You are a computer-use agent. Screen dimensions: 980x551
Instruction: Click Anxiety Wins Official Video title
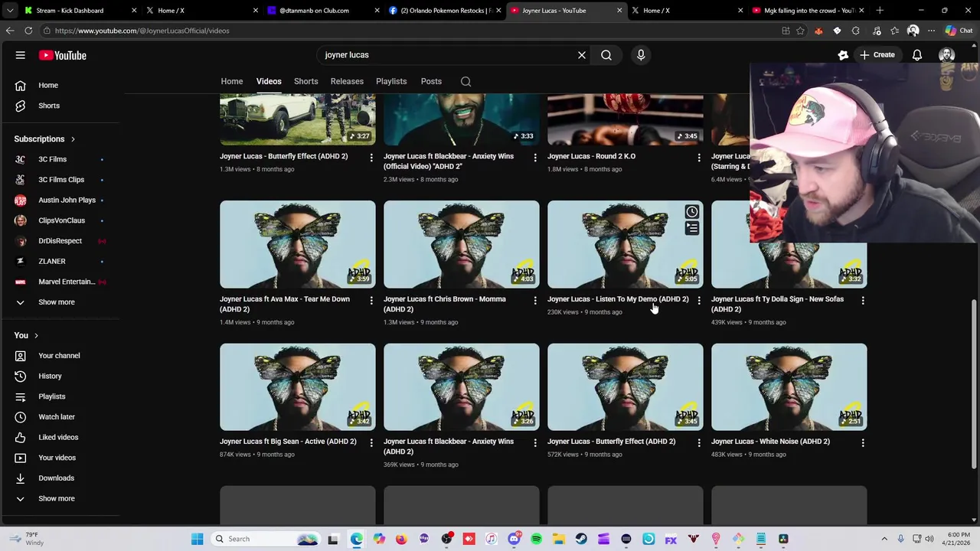(x=449, y=161)
